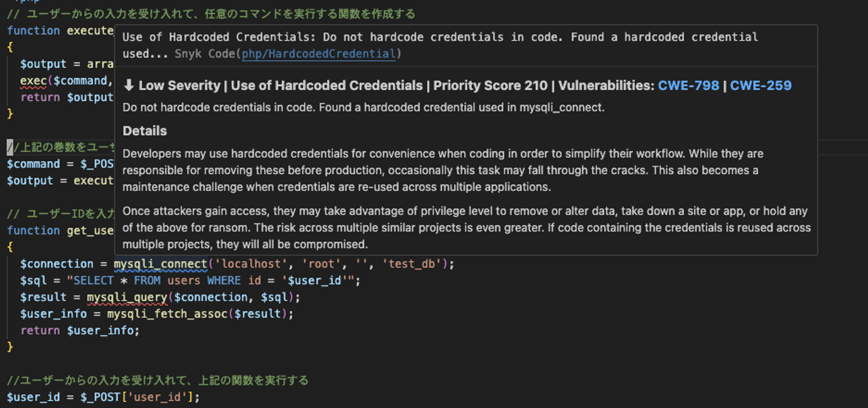Click the underlined mysqli_connect call
Viewport: 868px width, 408px height.
(x=161, y=264)
